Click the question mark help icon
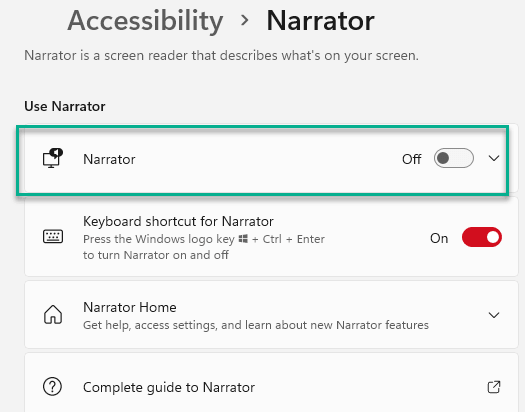This screenshot has width=525, height=412. click(52, 387)
